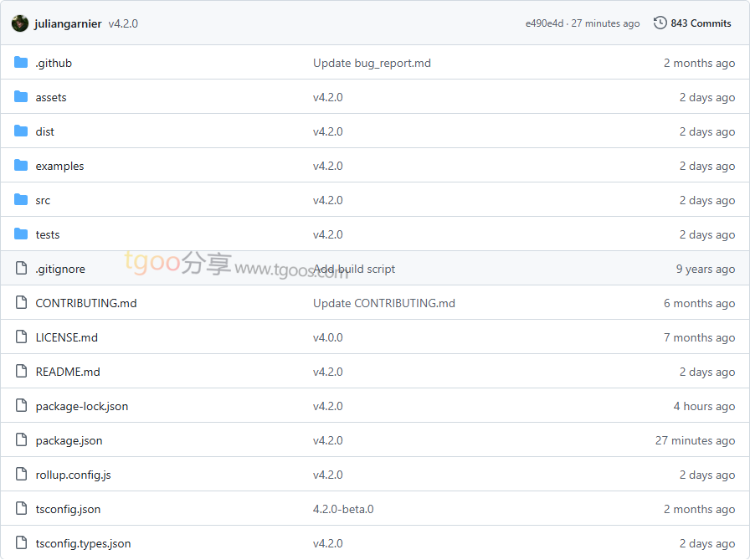Open the 843 Commits history link

pos(701,23)
